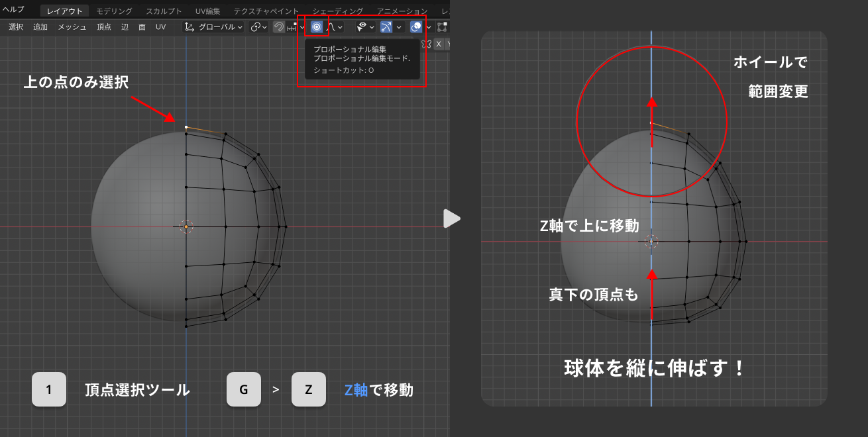Toggle the proportional editing button
This screenshot has width=868, height=437.
coord(317,27)
